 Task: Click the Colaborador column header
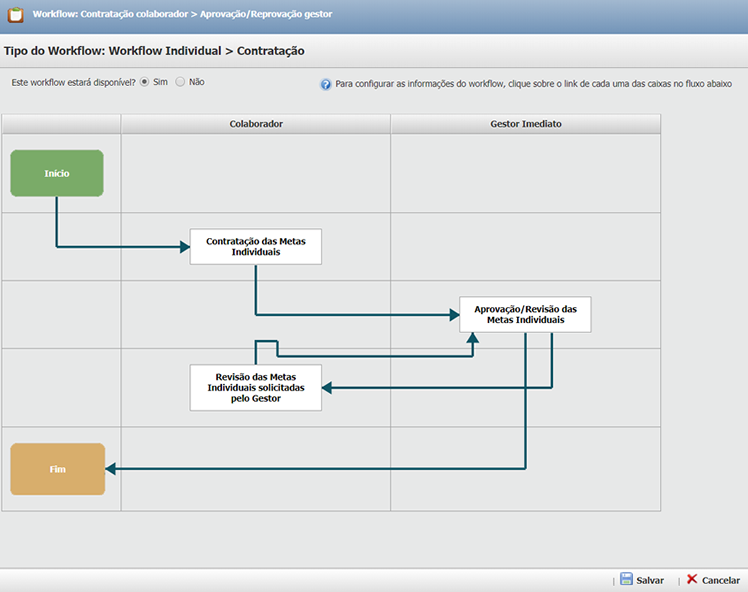pyautogui.click(x=256, y=124)
